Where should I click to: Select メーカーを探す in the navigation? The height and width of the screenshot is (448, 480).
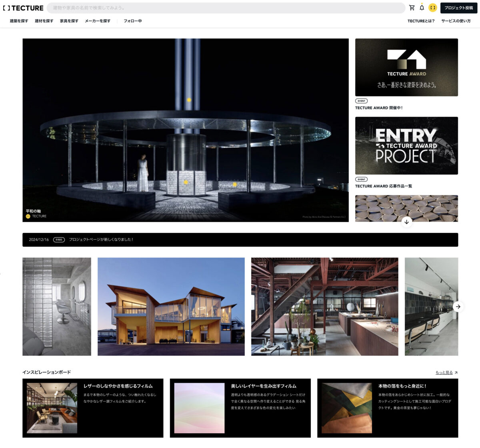click(x=98, y=21)
